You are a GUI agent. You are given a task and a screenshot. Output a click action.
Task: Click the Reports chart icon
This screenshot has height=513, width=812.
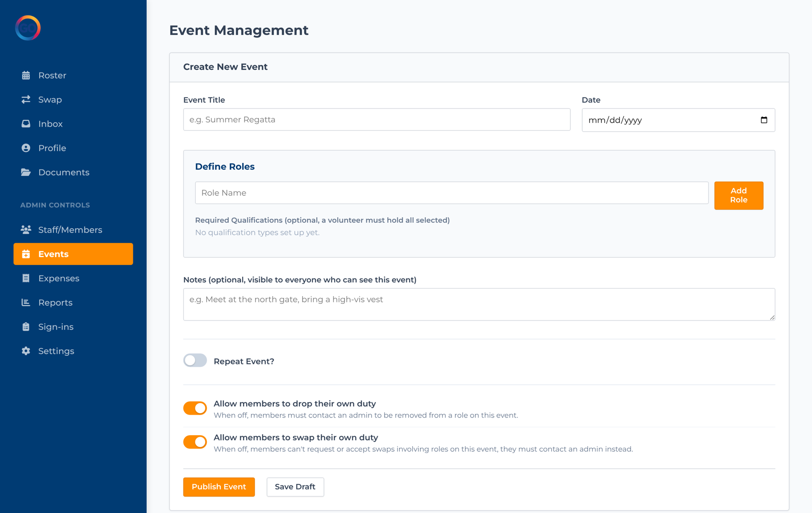pyautogui.click(x=26, y=302)
